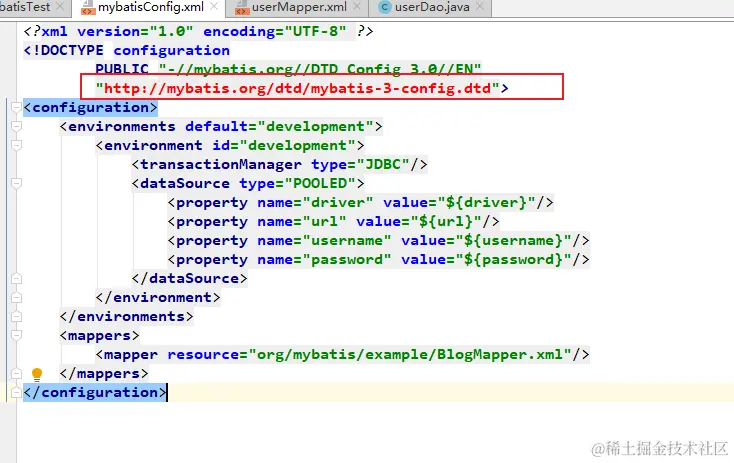Screen dimensions: 734x463
Task: Close the userDao.java tab
Action: click(480, 7)
